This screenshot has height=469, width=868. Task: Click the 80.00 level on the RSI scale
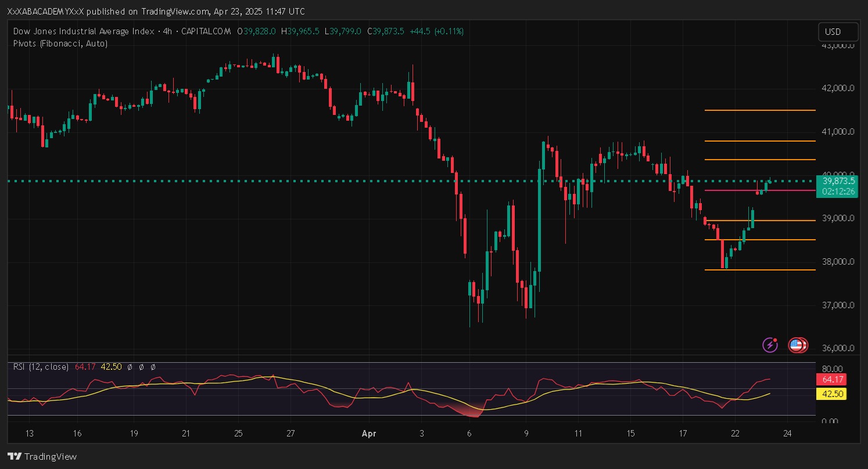834,369
